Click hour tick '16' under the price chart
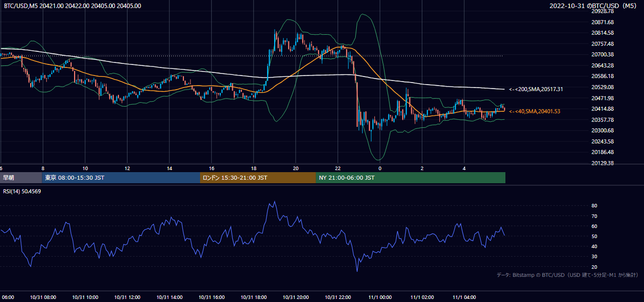This screenshot has height=302, width=644. tap(212, 168)
